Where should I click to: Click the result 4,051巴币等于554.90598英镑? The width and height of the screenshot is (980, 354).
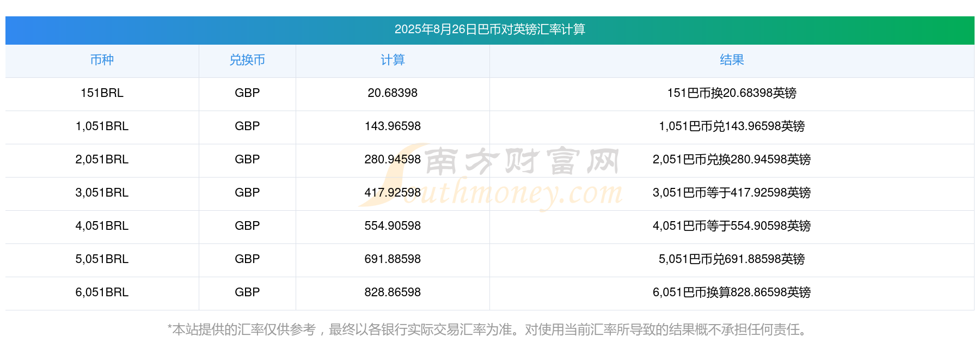point(732,226)
